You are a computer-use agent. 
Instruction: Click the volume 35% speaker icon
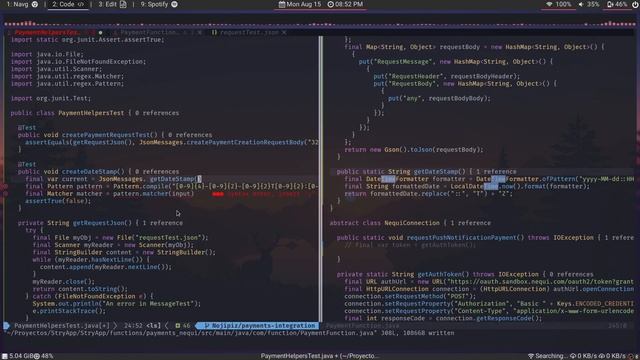[581, 4]
